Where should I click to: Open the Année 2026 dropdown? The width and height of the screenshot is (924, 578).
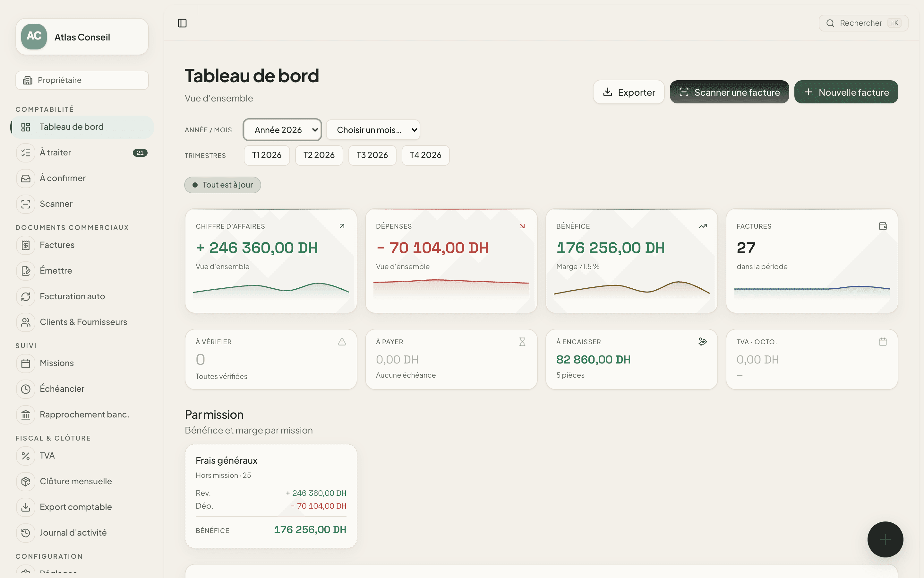282,130
